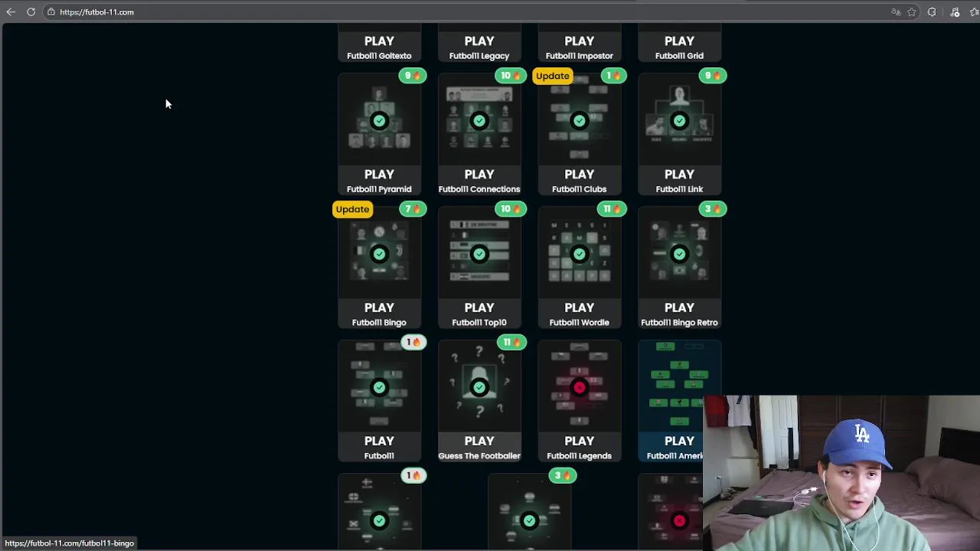Bookmark page with star icon
980x551 pixels.
[912, 12]
